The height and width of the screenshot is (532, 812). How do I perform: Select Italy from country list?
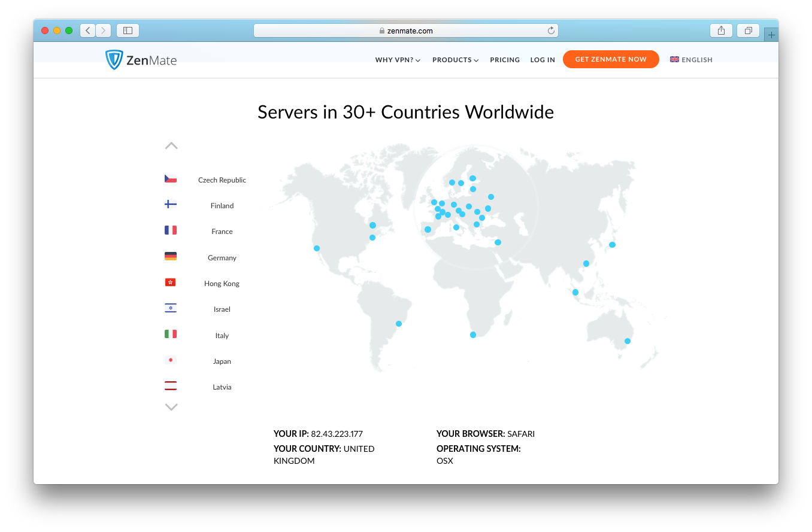click(x=222, y=336)
